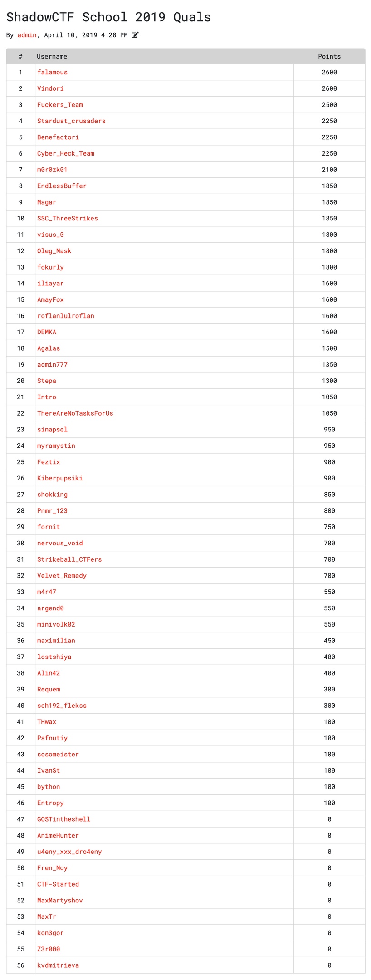Click the Points column header
Screen dimensions: 371x980
[x=329, y=56]
